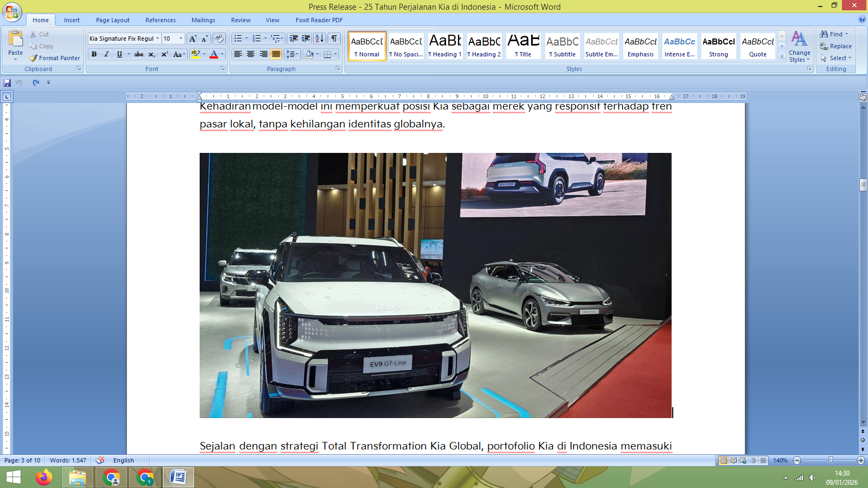
Task: Apply the text highlight color
Action: pyautogui.click(x=196, y=54)
